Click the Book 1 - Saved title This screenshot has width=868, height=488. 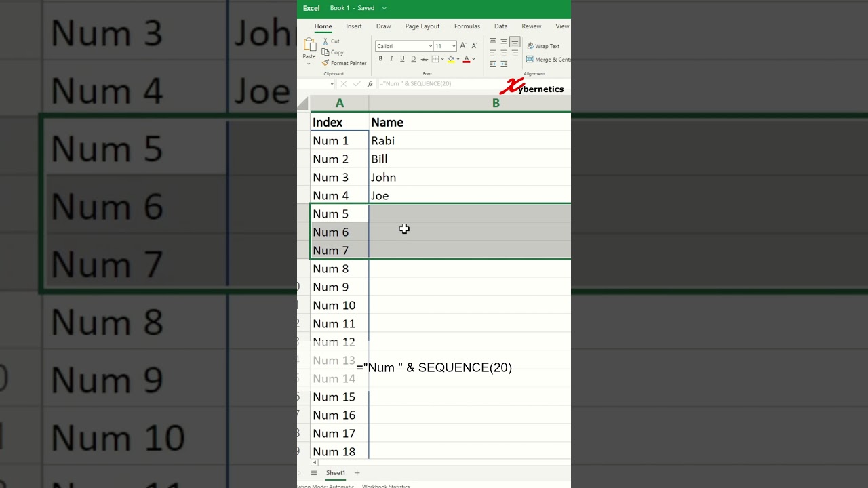352,8
